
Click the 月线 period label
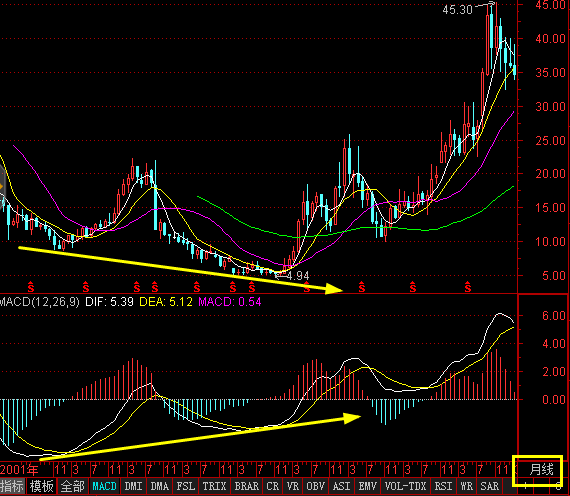(541, 469)
